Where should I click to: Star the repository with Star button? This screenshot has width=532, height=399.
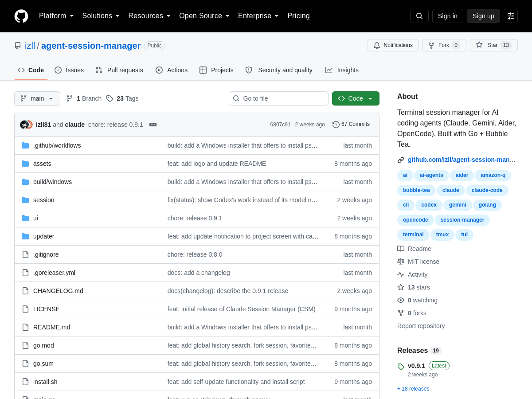[x=494, y=45]
